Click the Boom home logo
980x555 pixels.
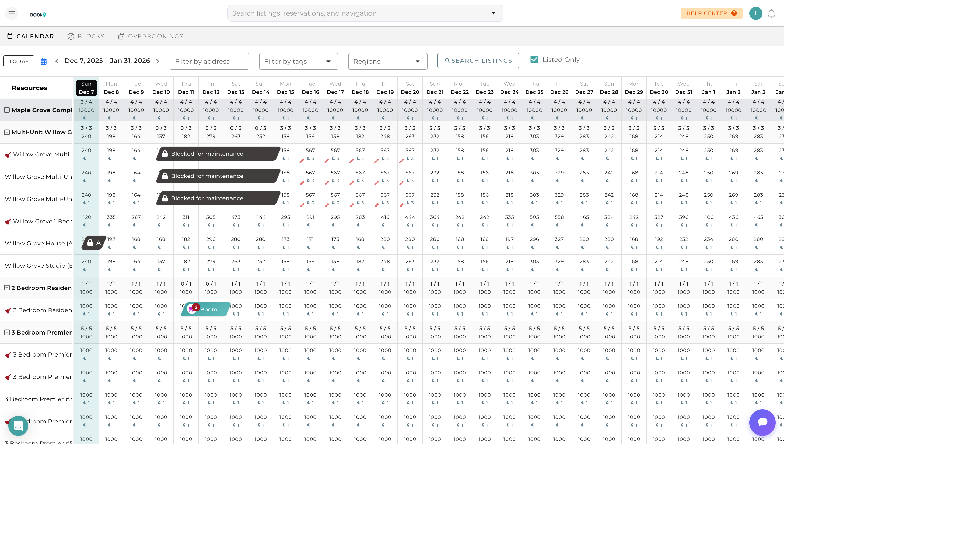pos(38,15)
